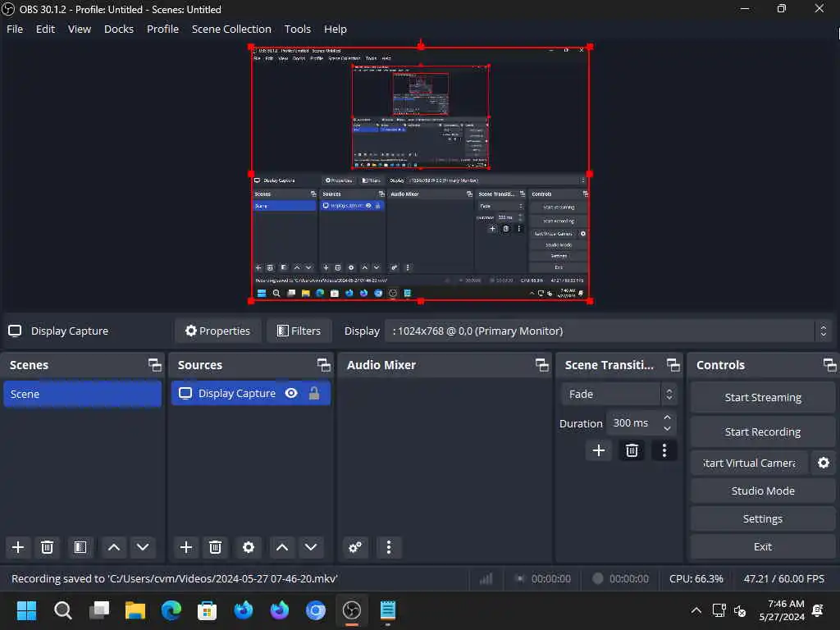Add a configurable transition with the plus icon
Viewport: 840px width, 630px height.
(599, 450)
